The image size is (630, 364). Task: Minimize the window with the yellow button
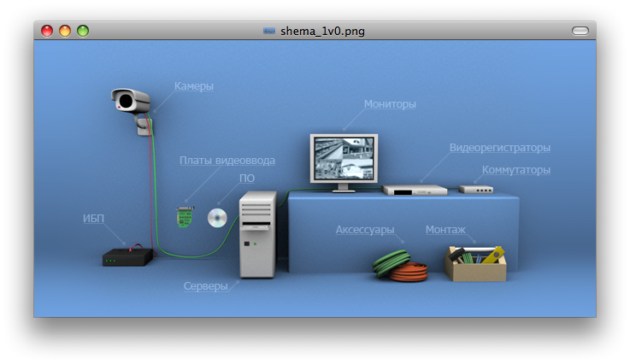click(x=65, y=31)
